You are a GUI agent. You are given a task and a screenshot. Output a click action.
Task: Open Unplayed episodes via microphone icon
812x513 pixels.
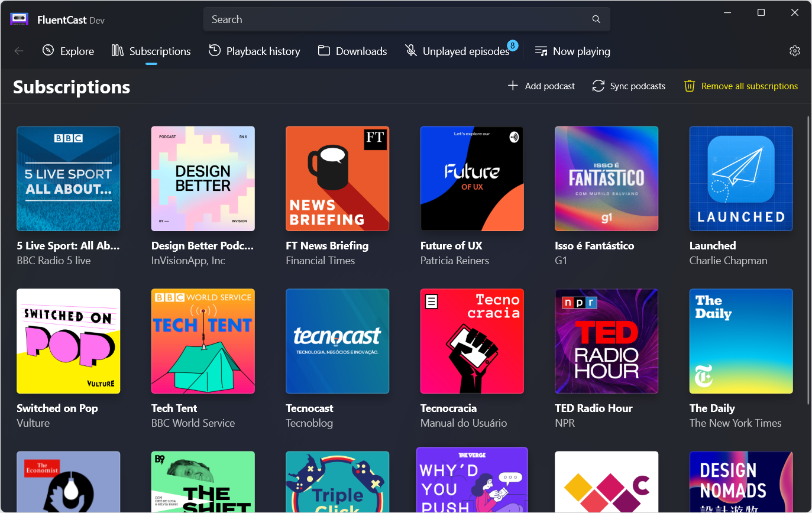pos(410,51)
